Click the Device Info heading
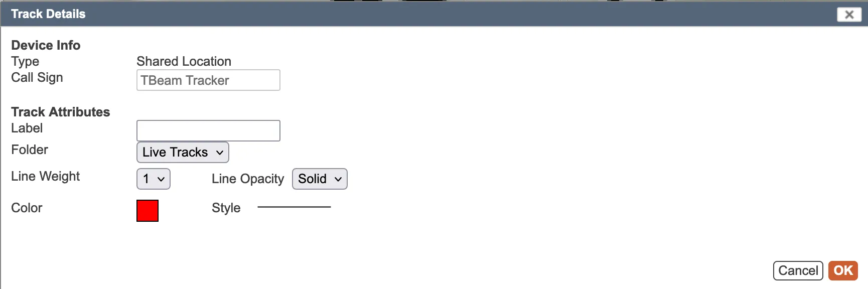 [46, 45]
